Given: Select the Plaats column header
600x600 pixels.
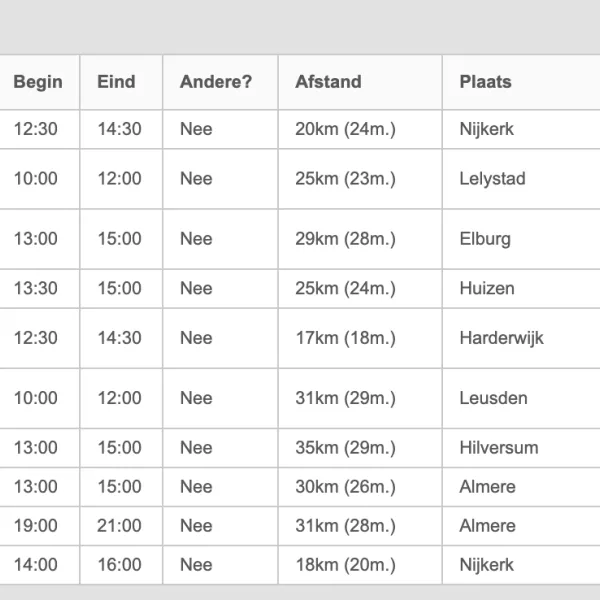Looking at the screenshot, I should [521, 82].
